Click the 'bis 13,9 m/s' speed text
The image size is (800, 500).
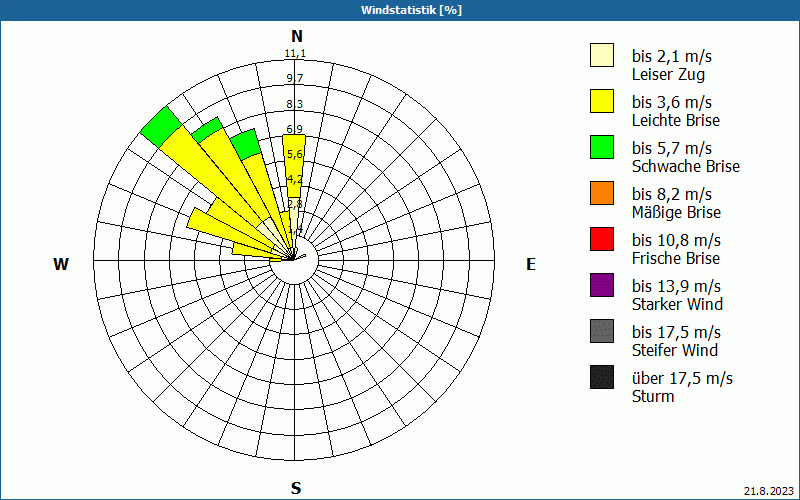pos(676,285)
